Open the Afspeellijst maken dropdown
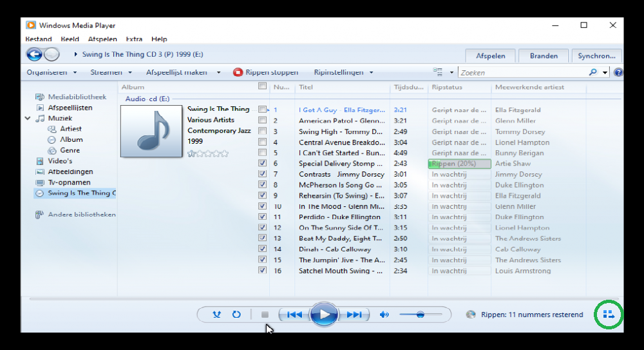The height and width of the screenshot is (350, 644). click(x=183, y=72)
